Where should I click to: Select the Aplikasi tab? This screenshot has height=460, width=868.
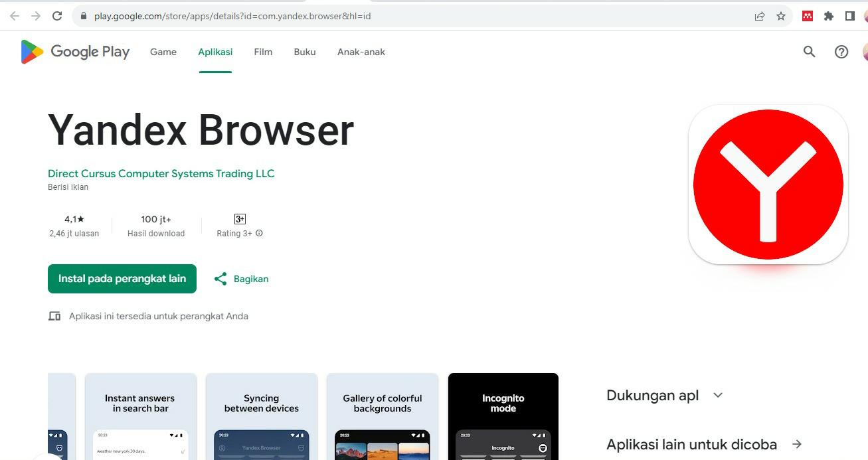click(x=215, y=52)
